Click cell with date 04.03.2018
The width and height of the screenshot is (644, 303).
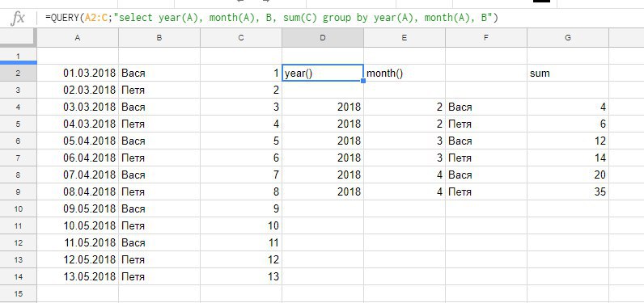pos(78,124)
